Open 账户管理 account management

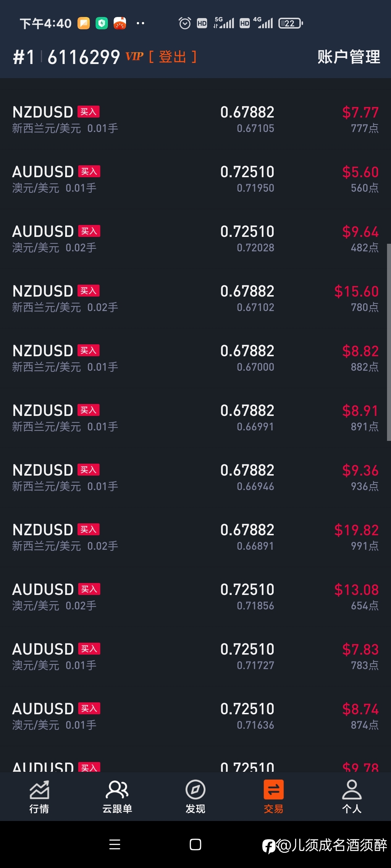click(x=349, y=57)
